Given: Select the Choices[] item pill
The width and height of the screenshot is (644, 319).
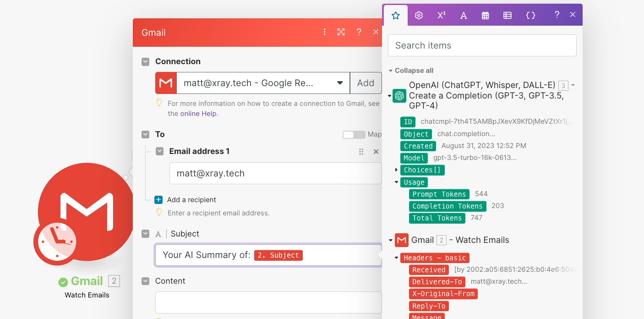Looking at the screenshot, I should click(422, 170).
